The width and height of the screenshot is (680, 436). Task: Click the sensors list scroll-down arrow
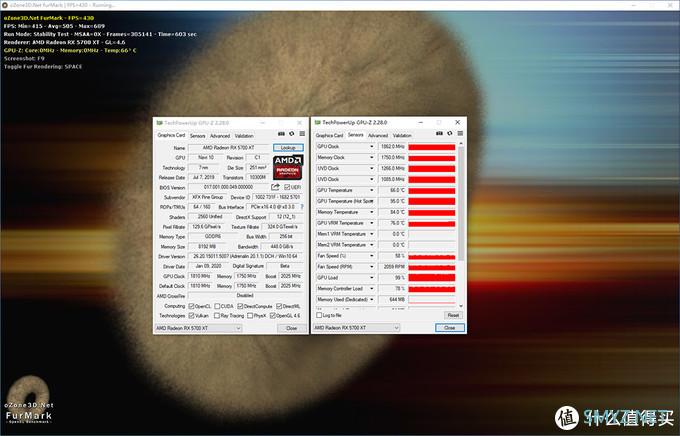[x=461, y=306]
